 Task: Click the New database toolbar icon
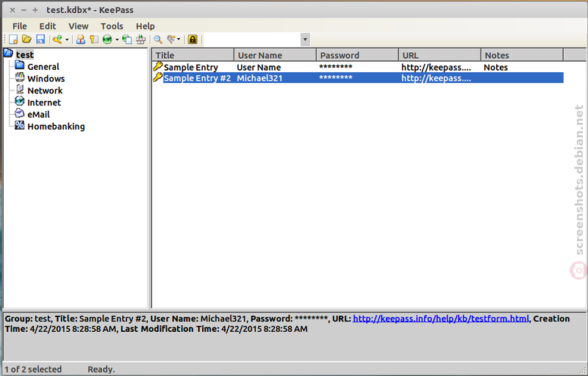[13, 40]
